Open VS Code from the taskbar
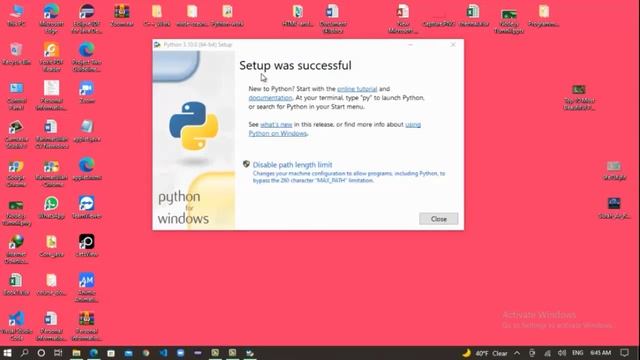 [x=163, y=353]
